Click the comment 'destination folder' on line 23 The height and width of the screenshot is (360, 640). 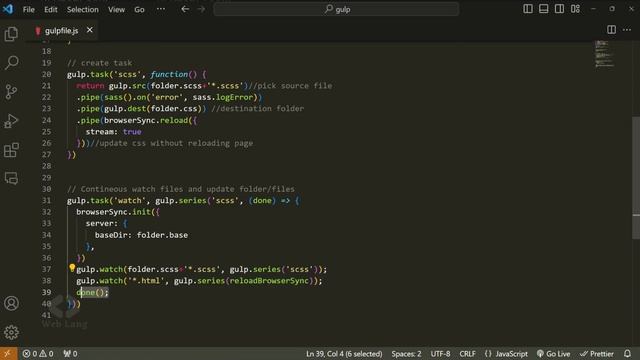click(258, 109)
